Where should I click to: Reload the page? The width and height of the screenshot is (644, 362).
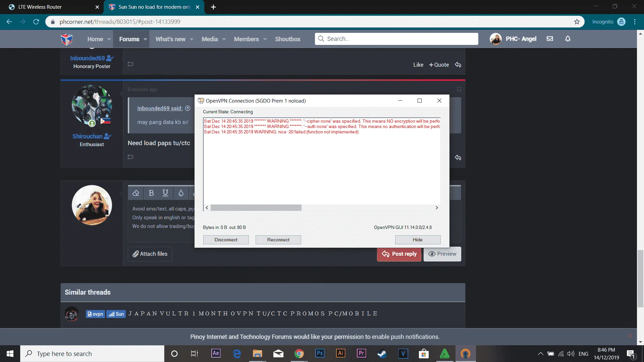point(36,22)
